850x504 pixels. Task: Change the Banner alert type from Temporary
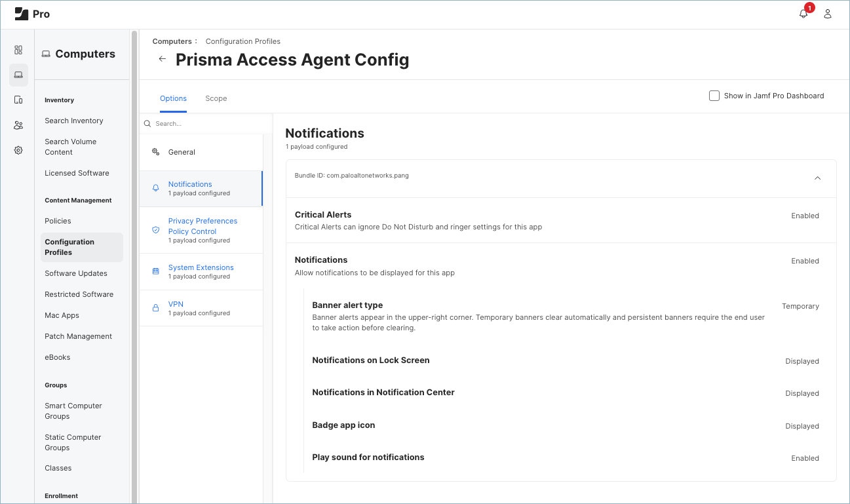point(800,306)
